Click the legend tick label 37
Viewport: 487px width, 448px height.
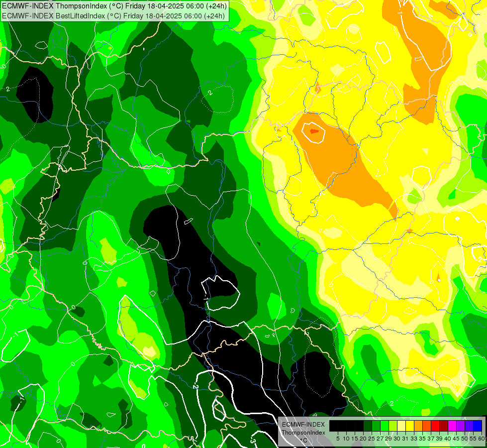coord(431,439)
